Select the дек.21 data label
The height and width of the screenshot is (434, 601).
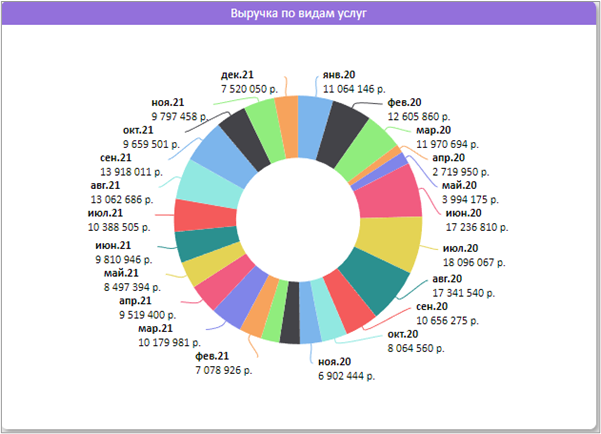[x=249, y=82]
